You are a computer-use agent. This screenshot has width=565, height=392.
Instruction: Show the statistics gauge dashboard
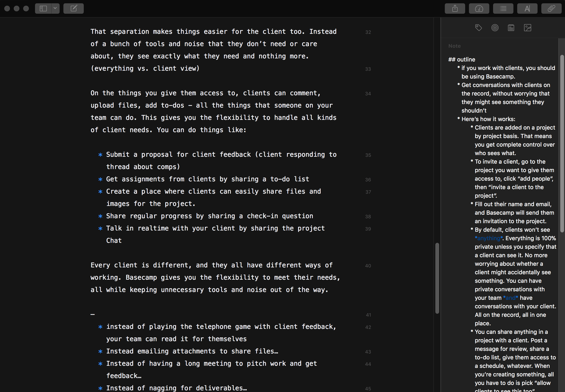pyautogui.click(x=479, y=9)
